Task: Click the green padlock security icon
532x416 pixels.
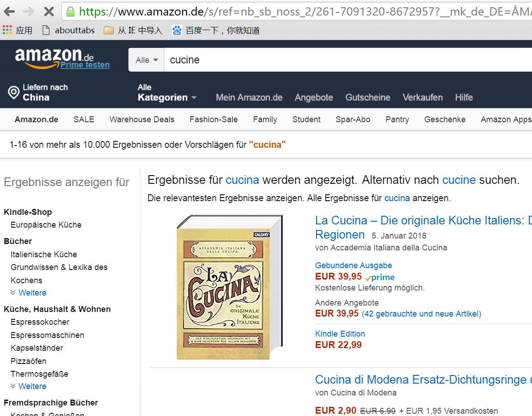Action: click(70, 11)
